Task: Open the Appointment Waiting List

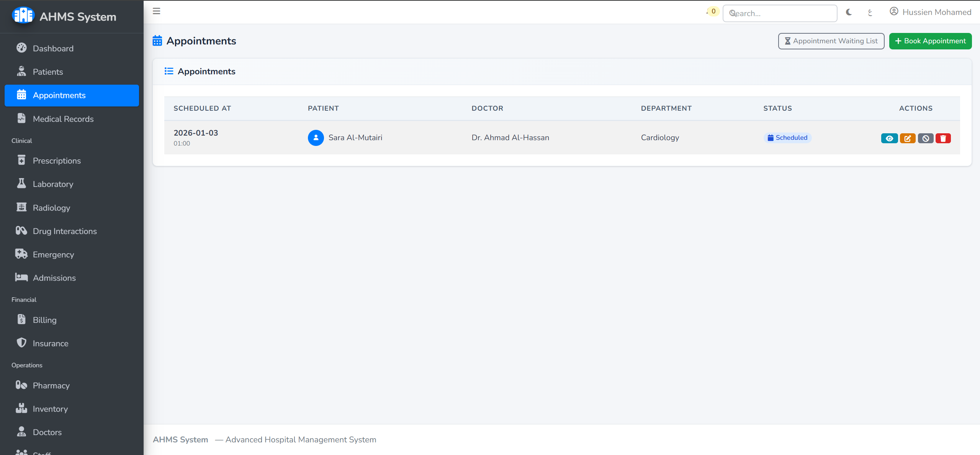Action: click(831, 41)
